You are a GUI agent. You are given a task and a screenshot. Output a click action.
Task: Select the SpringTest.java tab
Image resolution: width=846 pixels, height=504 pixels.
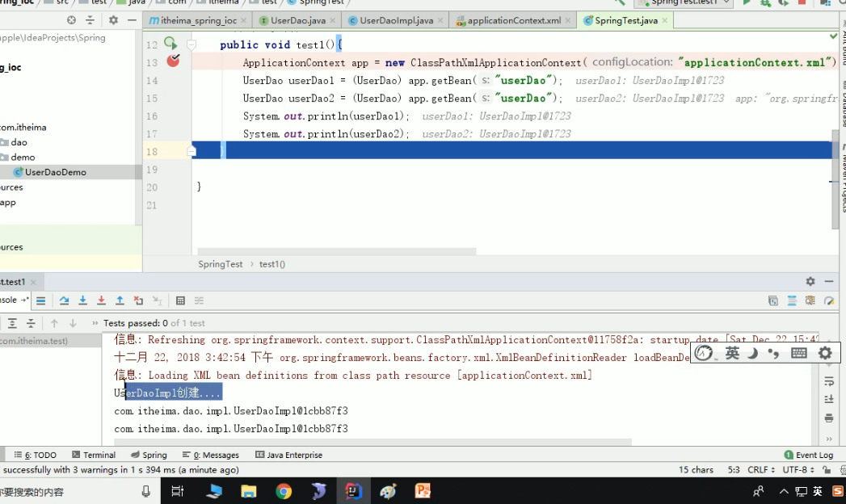pyautogui.click(x=626, y=20)
